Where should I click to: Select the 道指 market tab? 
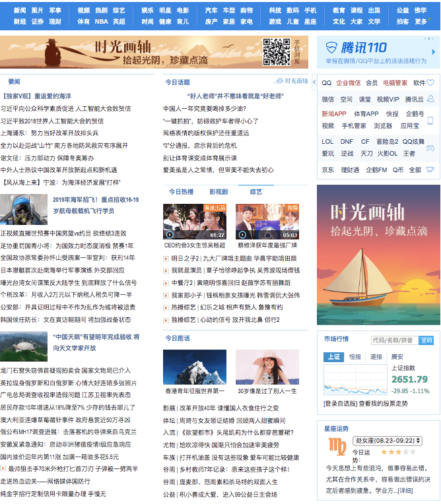pyautogui.click(x=376, y=357)
